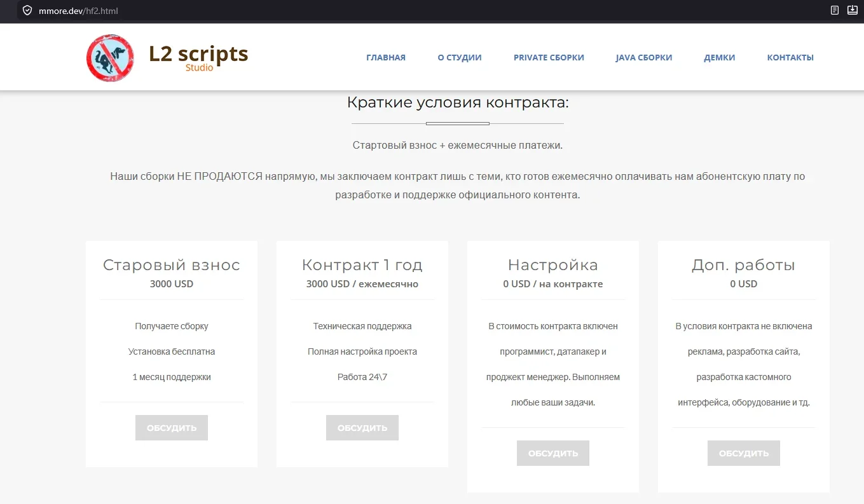
Task: Click the Настройка card title
Action: [x=553, y=265]
